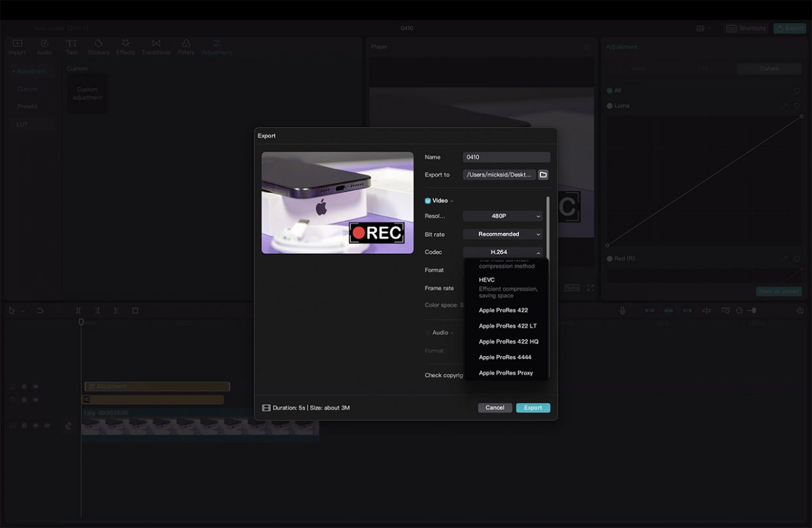Image resolution: width=812 pixels, height=528 pixels.
Task: Click the fullscreen icon in Player panel
Action: coord(590,287)
